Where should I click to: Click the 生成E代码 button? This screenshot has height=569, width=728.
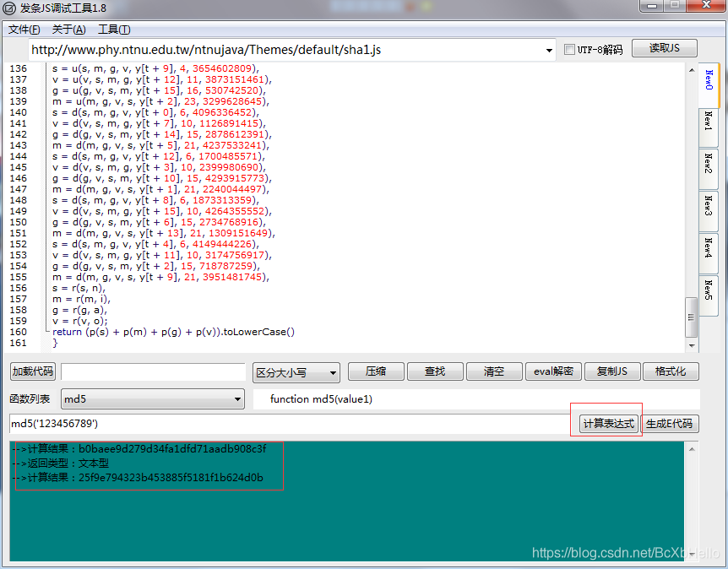670,424
